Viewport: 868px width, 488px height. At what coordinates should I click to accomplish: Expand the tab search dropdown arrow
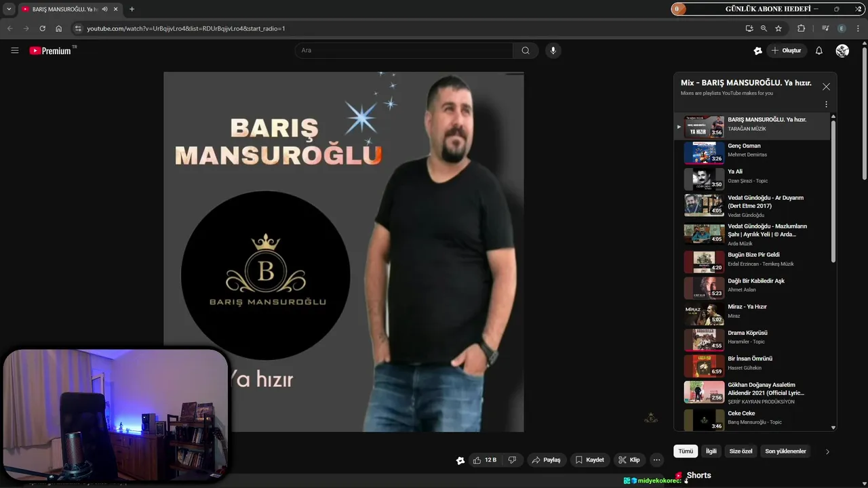coord(9,9)
